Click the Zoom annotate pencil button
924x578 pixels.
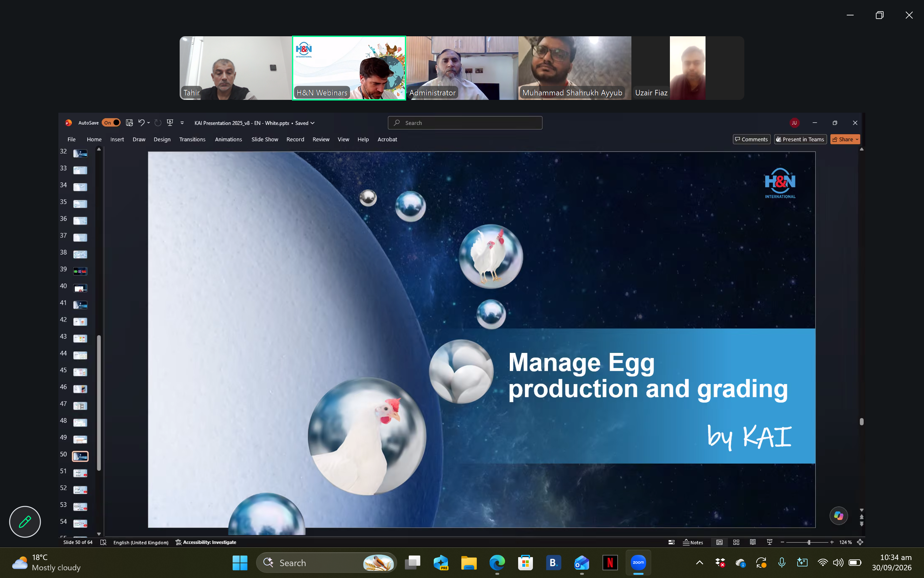[25, 521]
